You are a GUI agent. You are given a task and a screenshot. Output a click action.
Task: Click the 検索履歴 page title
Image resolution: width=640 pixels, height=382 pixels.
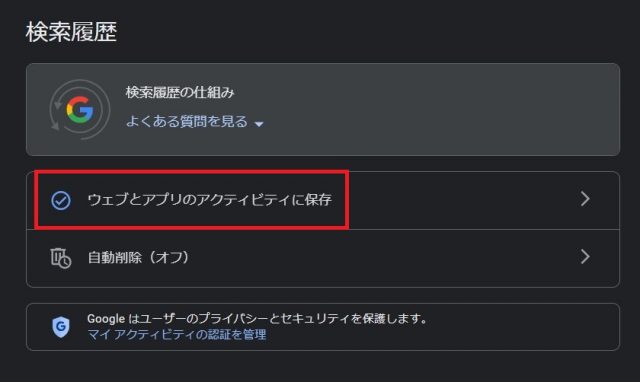click(71, 32)
